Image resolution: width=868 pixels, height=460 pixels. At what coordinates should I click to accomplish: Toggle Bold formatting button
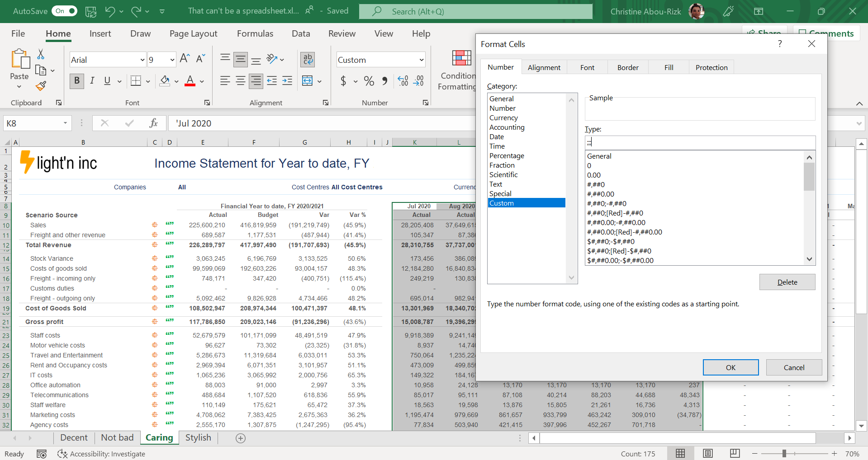[77, 81]
